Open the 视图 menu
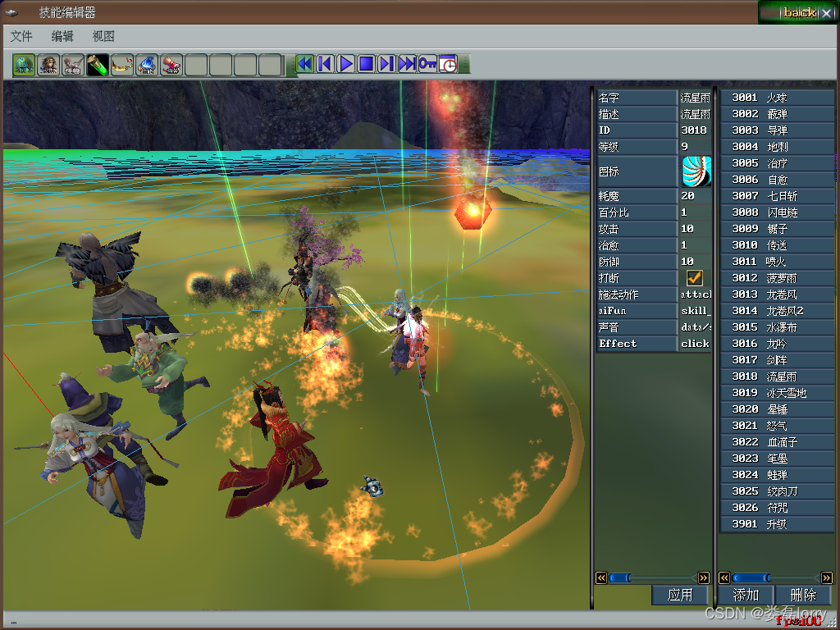The width and height of the screenshot is (840, 630). point(103,36)
